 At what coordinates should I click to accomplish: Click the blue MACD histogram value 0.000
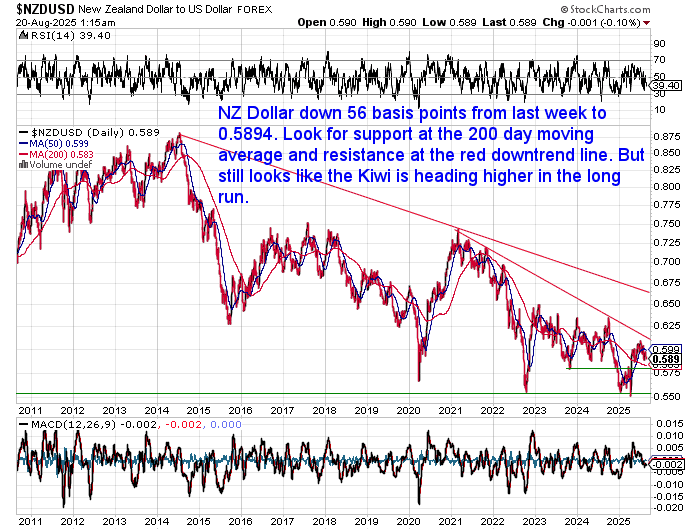point(226,424)
